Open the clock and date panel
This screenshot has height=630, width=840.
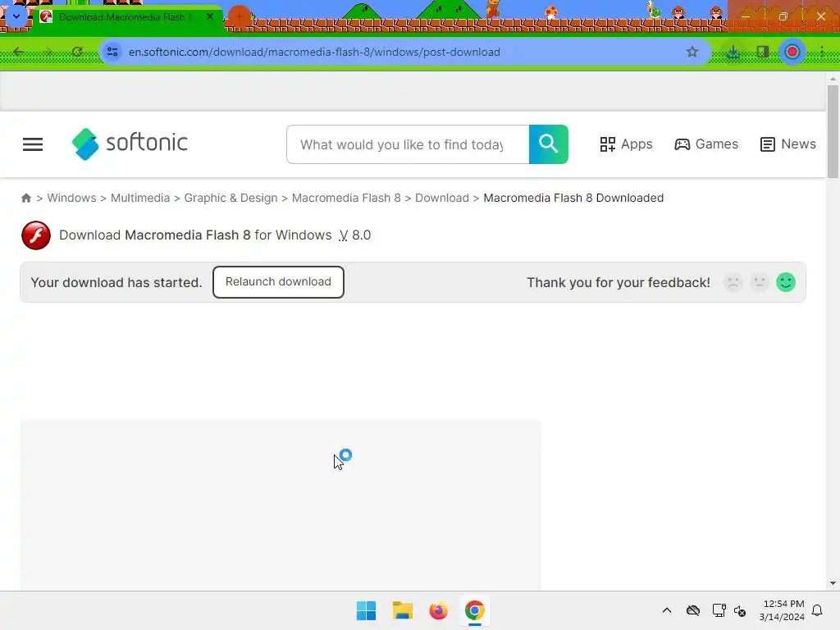(782, 610)
